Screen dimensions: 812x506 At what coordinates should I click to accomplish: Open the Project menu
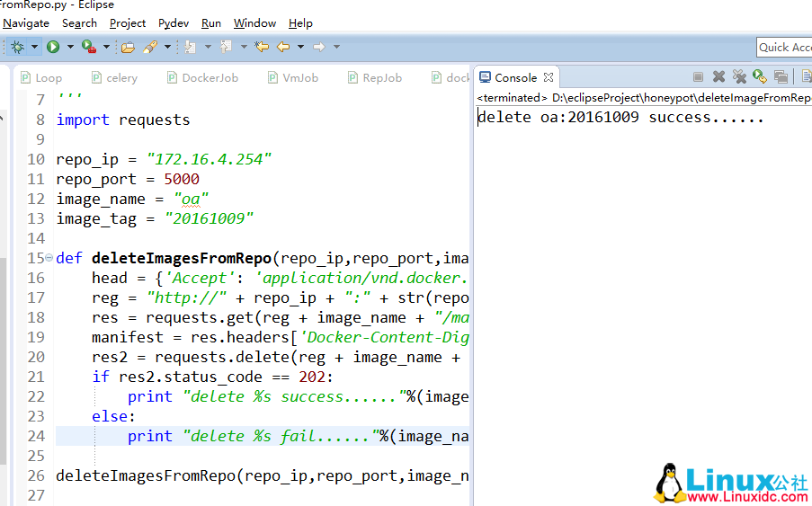coord(128,23)
